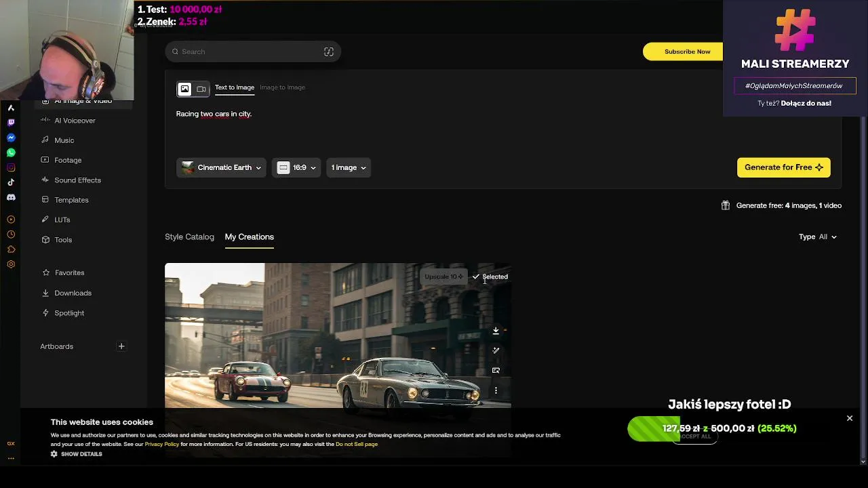Open Tools in the left menu
This screenshot has height=488, width=868.
click(x=63, y=240)
